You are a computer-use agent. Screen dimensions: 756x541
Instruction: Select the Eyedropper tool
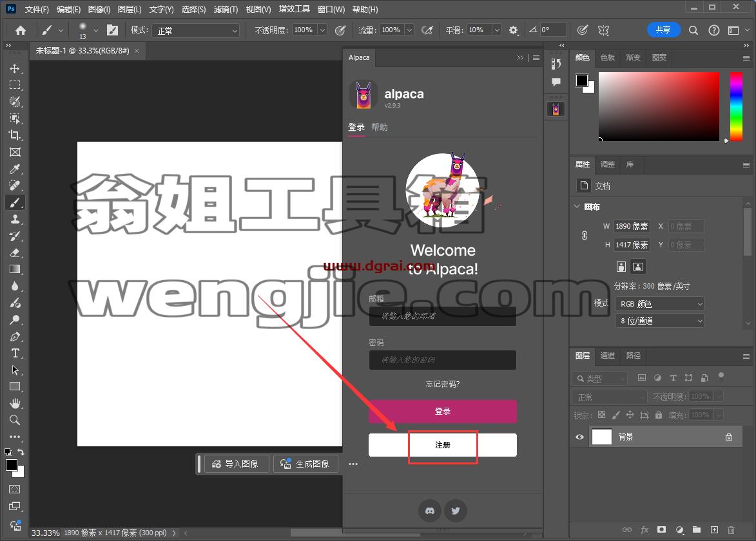pos(14,169)
